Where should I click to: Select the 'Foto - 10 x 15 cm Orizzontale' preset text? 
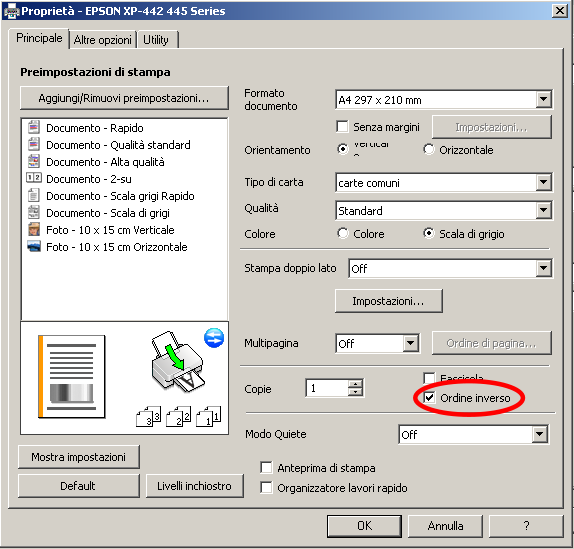tap(116, 247)
